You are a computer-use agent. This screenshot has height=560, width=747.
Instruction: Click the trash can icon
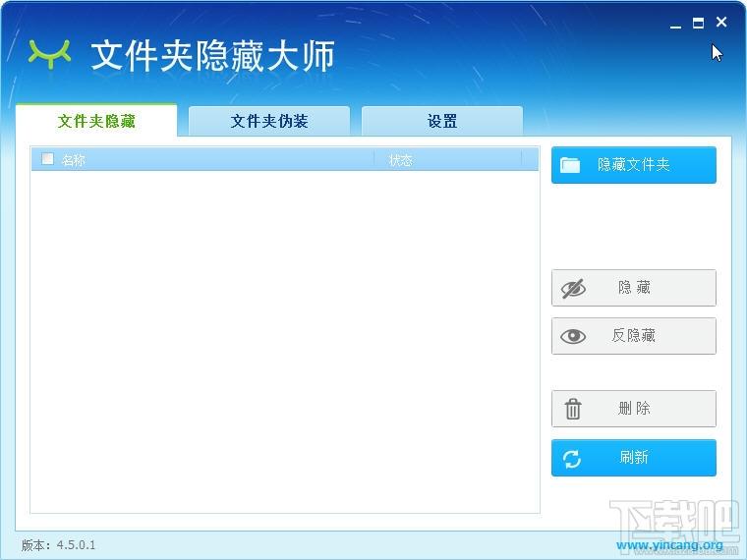point(573,409)
